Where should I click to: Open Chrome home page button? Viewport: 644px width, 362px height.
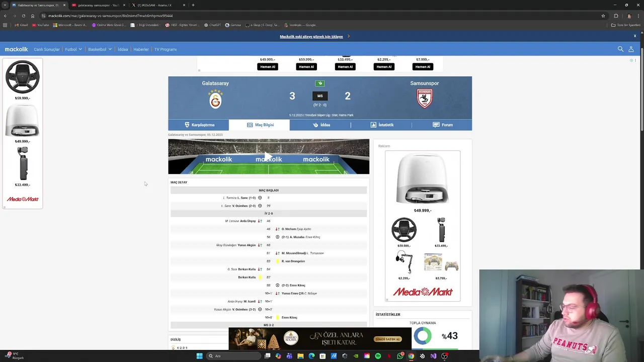pos(33,16)
